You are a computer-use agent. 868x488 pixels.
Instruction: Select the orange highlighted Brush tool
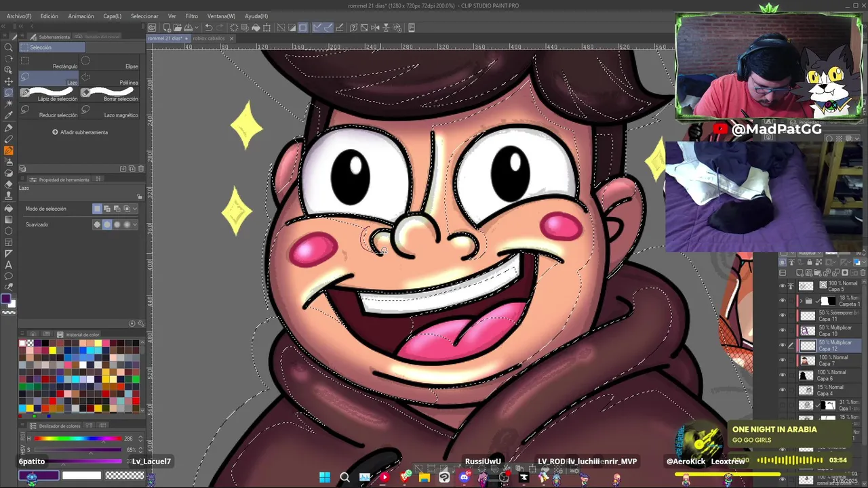pyautogui.click(x=8, y=150)
